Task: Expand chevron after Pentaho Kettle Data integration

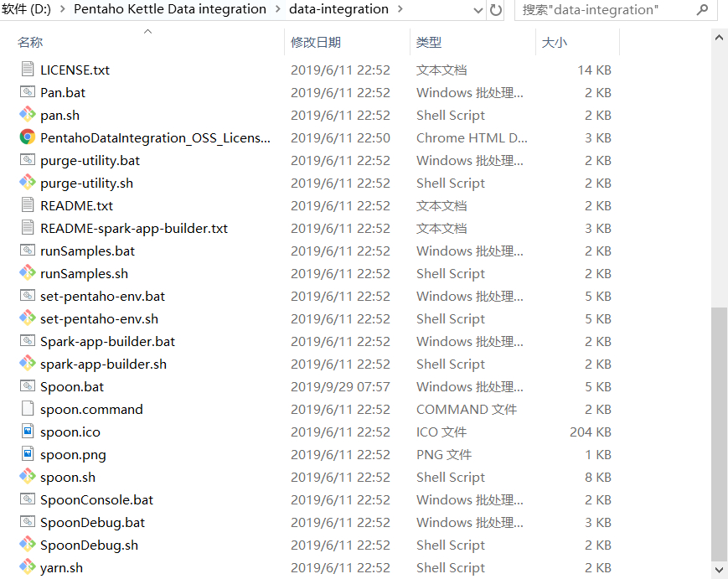Action: click(277, 10)
